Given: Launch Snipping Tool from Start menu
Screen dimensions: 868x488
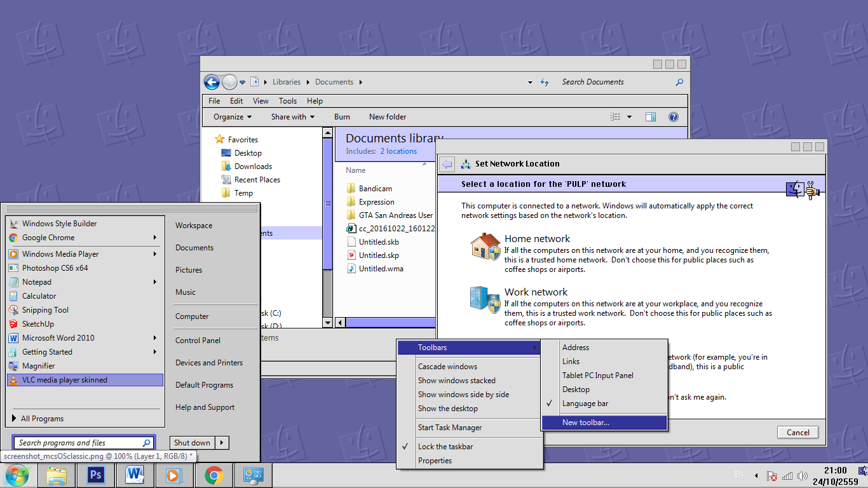Looking at the screenshot, I should point(45,310).
